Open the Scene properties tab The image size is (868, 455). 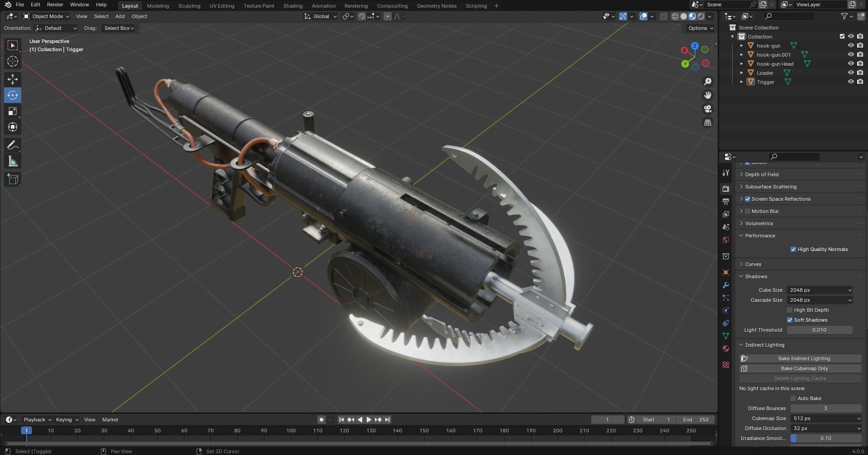pyautogui.click(x=726, y=227)
